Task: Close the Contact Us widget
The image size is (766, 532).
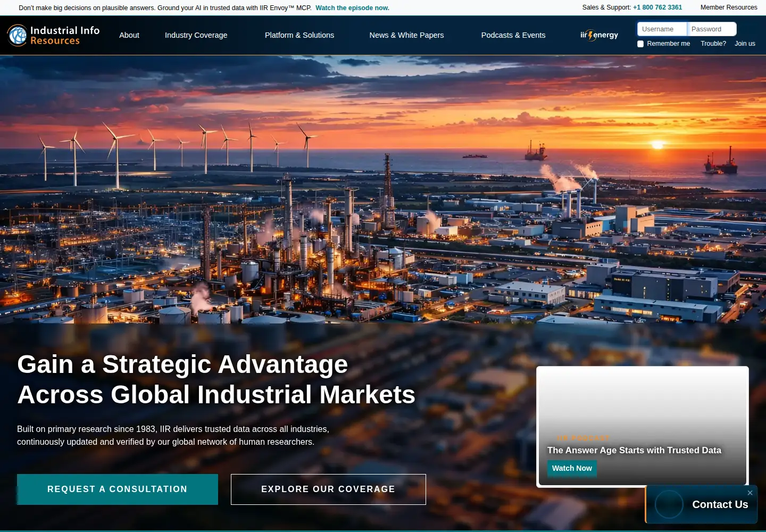Action: 750,493
